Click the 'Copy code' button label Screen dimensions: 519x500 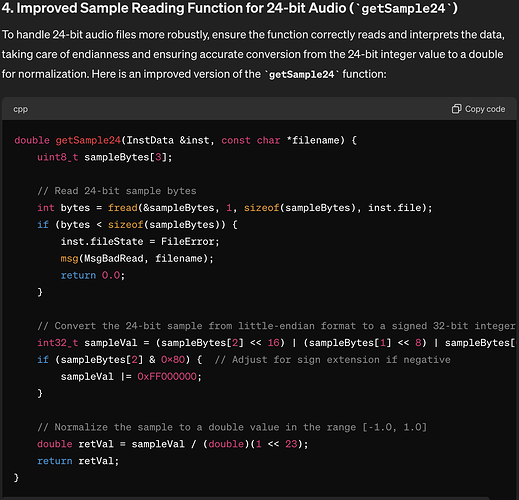pyautogui.click(x=485, y=109)
